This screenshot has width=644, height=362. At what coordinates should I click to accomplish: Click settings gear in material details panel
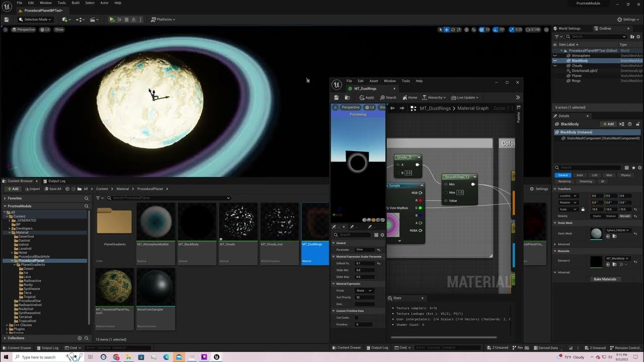click(x=382, y=235)
